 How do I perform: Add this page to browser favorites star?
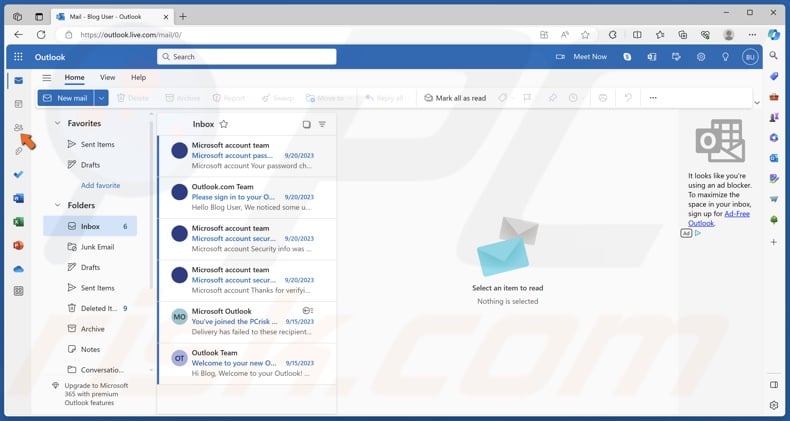[585, 35]
